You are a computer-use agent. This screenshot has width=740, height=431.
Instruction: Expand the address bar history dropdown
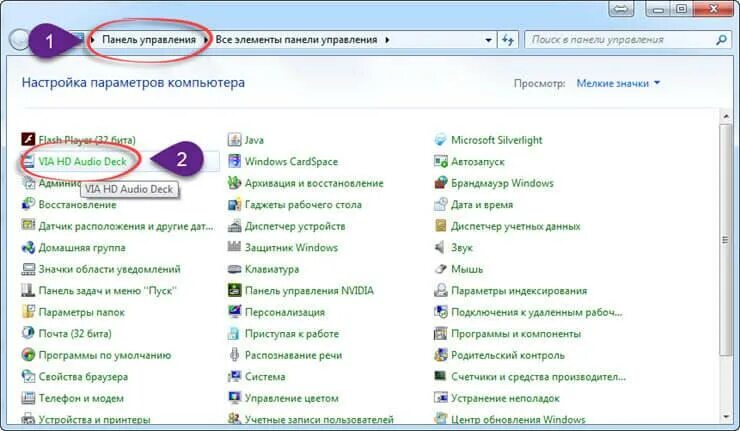488,40
